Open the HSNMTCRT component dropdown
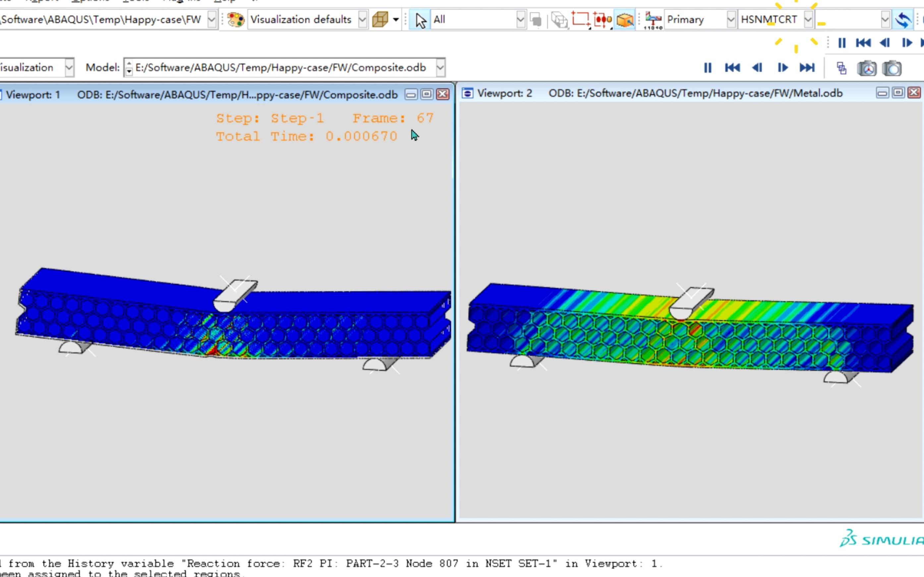924x577 pixels. pyautogui.click(x=808, y=19)
